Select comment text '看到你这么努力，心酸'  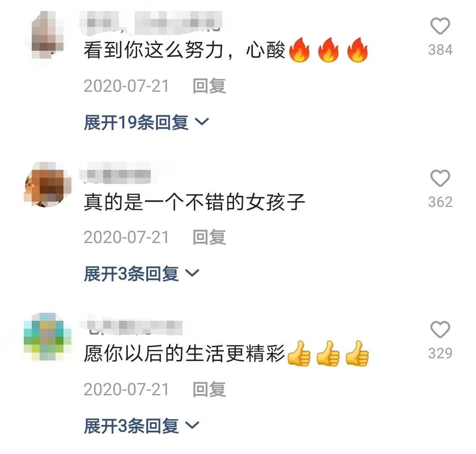point(185,50)
